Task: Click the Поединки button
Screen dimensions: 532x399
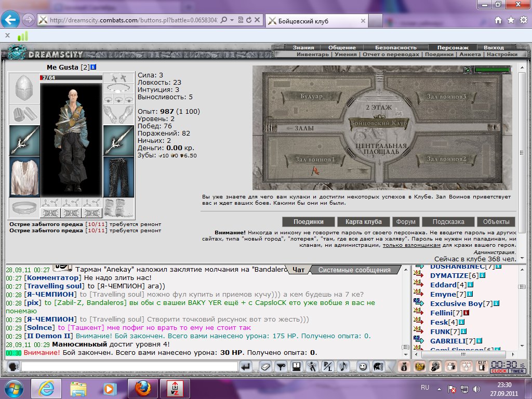Action: click(x=309, y=221)
